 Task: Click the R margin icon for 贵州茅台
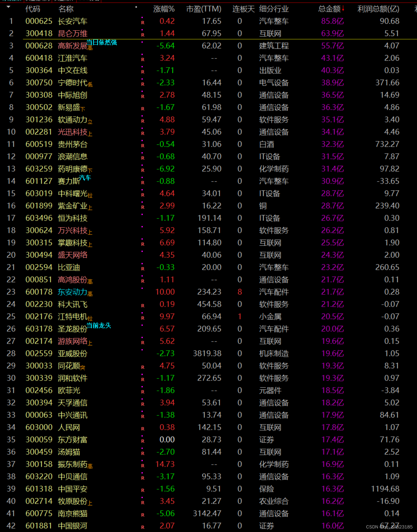142,146
